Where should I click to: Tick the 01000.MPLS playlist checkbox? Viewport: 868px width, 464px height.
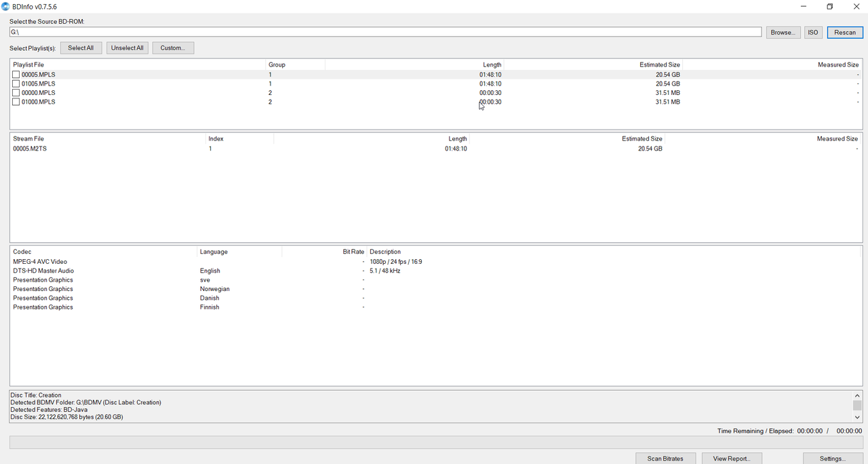(x=16, y=102)
